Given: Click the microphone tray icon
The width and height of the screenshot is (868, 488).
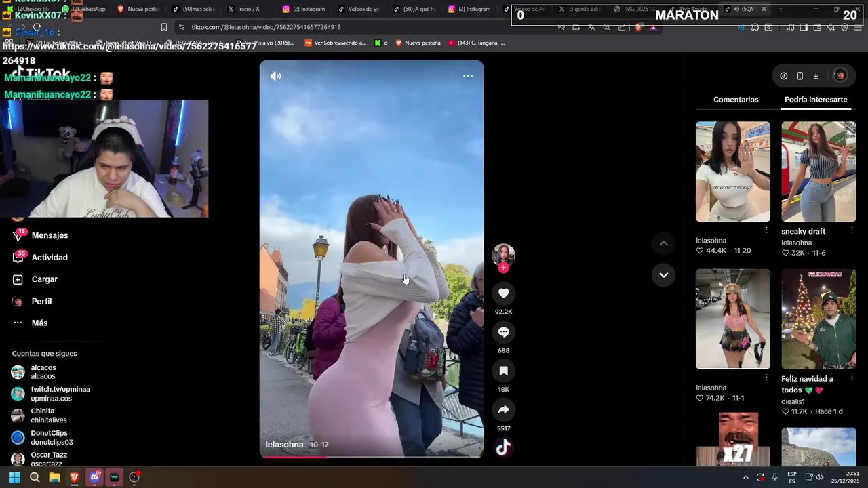Looking at the screenshot, I should tap(774, 477).
